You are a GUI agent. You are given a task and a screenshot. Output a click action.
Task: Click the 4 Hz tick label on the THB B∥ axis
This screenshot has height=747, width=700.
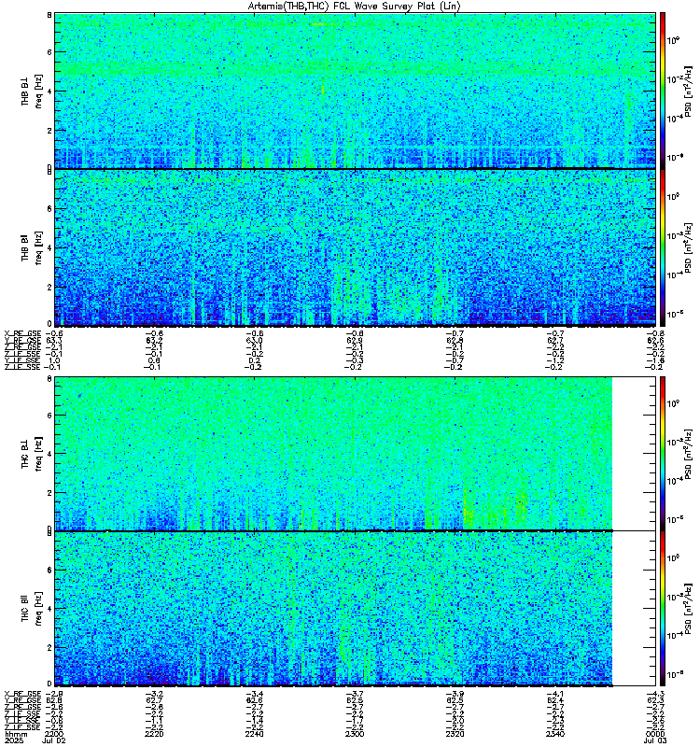(x=49, y=247)
